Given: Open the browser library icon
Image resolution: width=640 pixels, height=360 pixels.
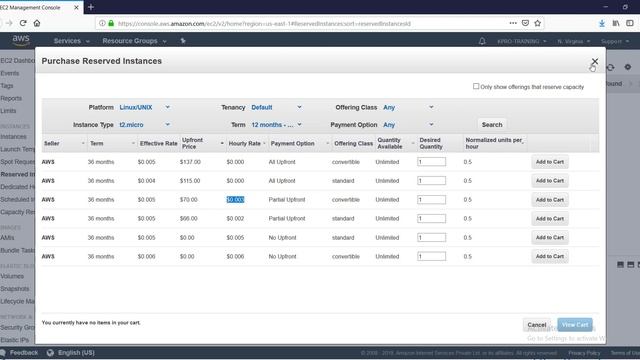Looking at the screenshot, I should (616, 23).
